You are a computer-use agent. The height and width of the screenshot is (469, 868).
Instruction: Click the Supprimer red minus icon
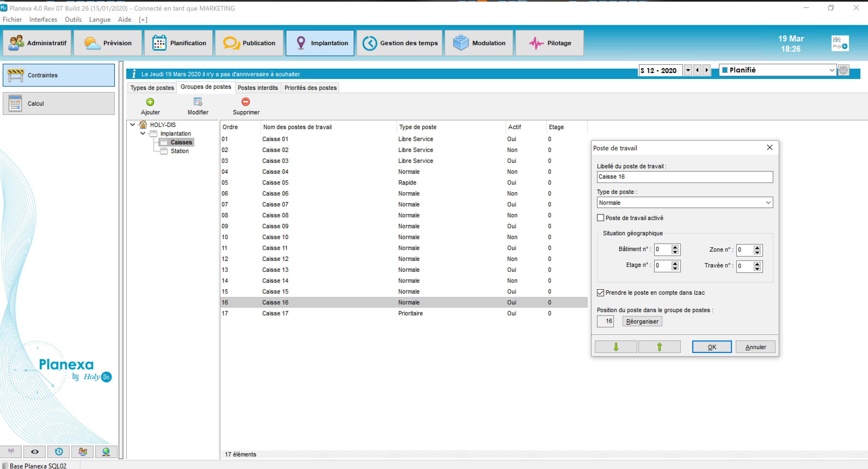[x=246, y=102]
